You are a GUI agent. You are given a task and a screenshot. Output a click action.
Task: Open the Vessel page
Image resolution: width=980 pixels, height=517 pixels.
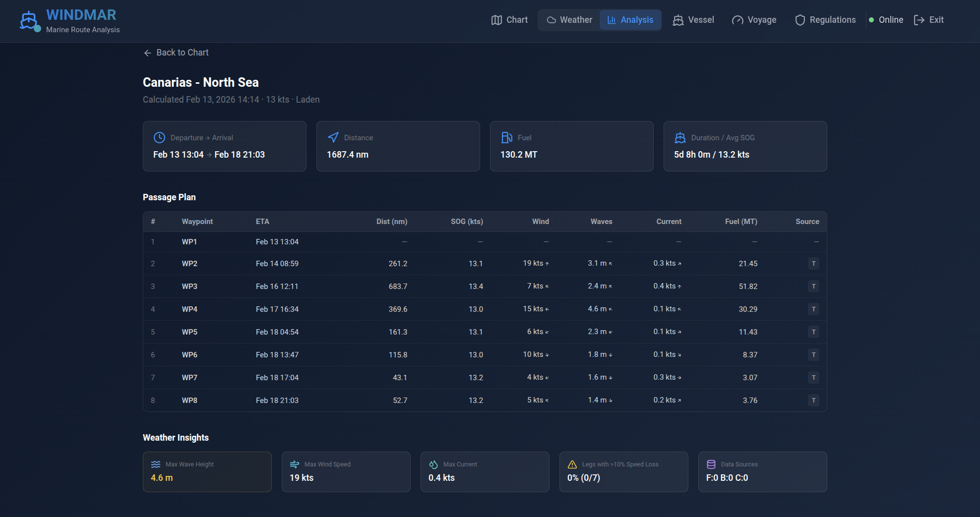point(693,20)
